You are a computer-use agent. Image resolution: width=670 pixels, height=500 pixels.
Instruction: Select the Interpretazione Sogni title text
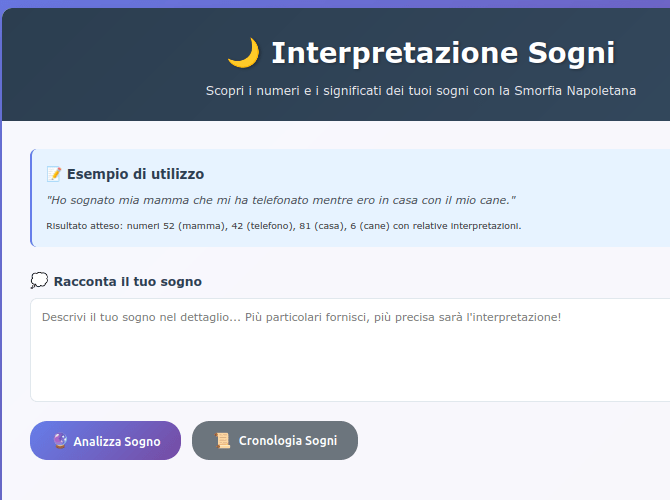pos(443,53)
